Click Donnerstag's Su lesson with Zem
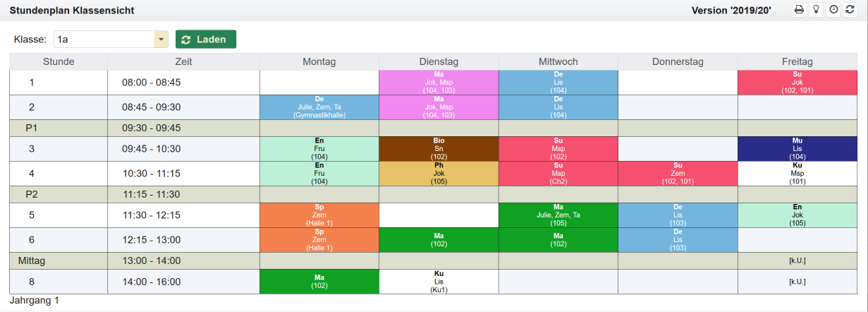Screen dimensions: 868x312 point(678,174)
